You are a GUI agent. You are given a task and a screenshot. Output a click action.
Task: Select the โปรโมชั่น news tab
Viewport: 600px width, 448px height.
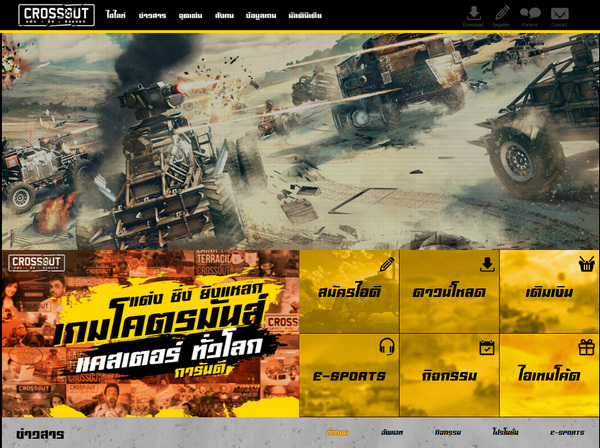coord(506,433)
